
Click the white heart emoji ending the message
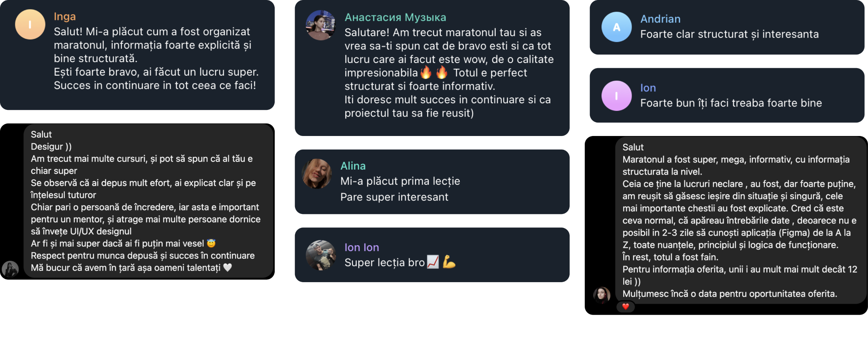[x=228, y=268]
